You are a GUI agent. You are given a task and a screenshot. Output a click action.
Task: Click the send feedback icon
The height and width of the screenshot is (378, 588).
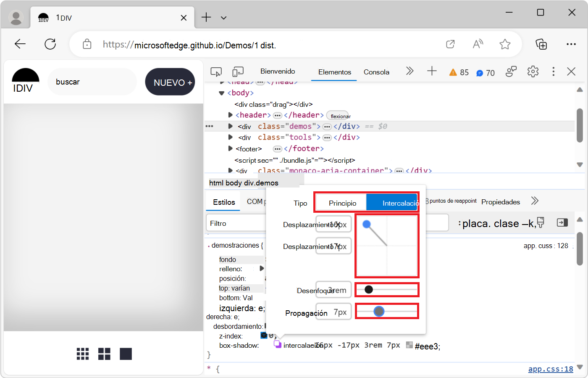pos(511,72)
